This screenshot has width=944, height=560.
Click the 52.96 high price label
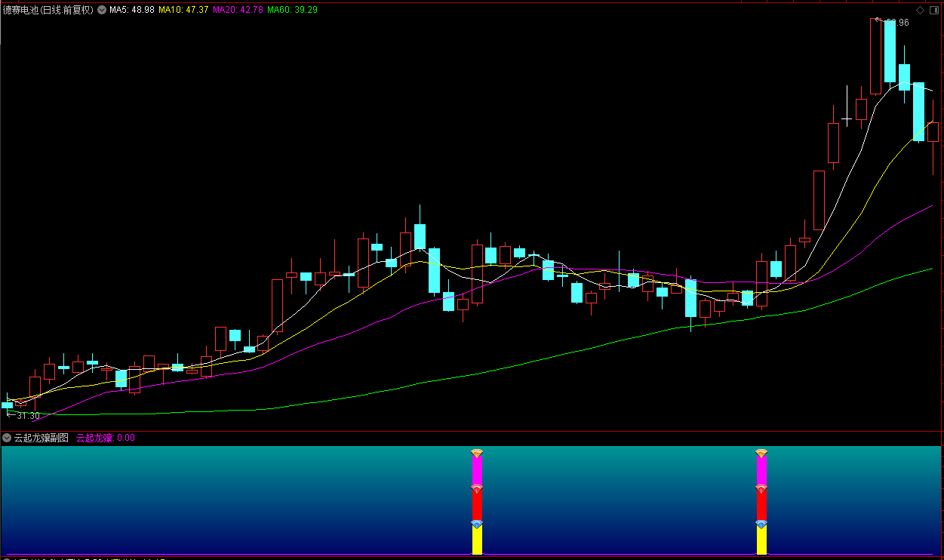click(896, 23)
